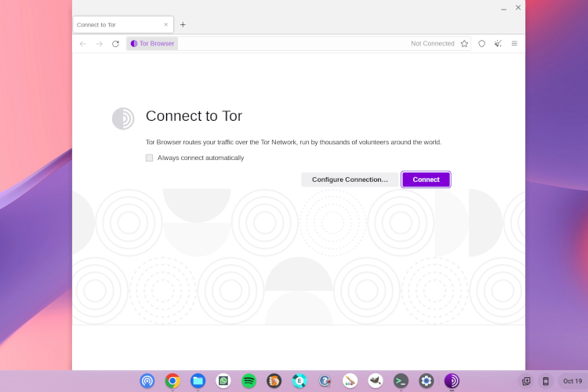Bookmark this page with star icon
Image resolution: width=588 pixels, height=392 pixels.
tap(464, 44)
